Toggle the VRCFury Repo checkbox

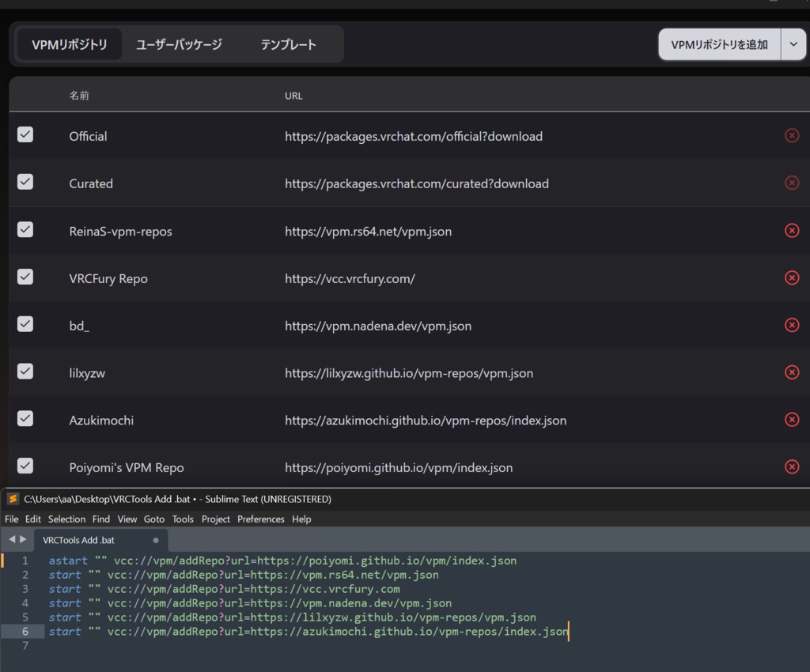click(x=25, y=277)
